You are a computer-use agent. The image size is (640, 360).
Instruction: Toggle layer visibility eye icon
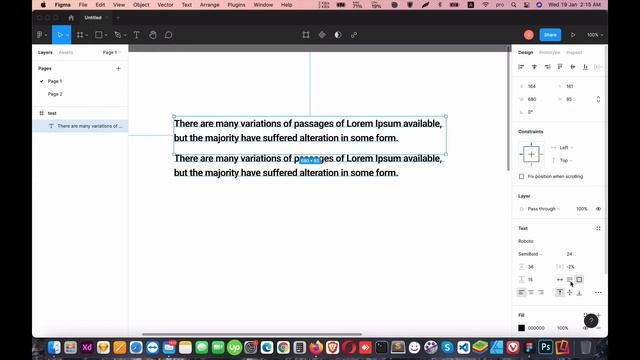[598, 209]
